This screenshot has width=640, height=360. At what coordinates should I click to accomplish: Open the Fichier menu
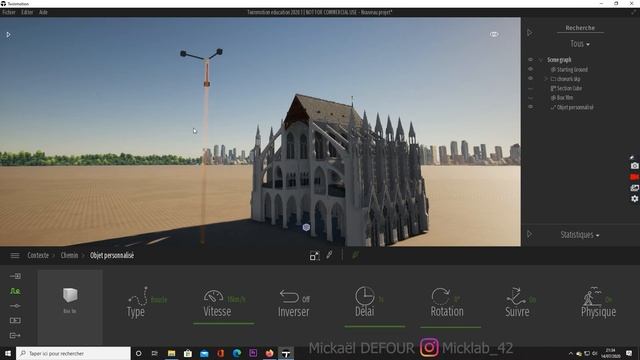pyautogui.click(x=9, y=12)
